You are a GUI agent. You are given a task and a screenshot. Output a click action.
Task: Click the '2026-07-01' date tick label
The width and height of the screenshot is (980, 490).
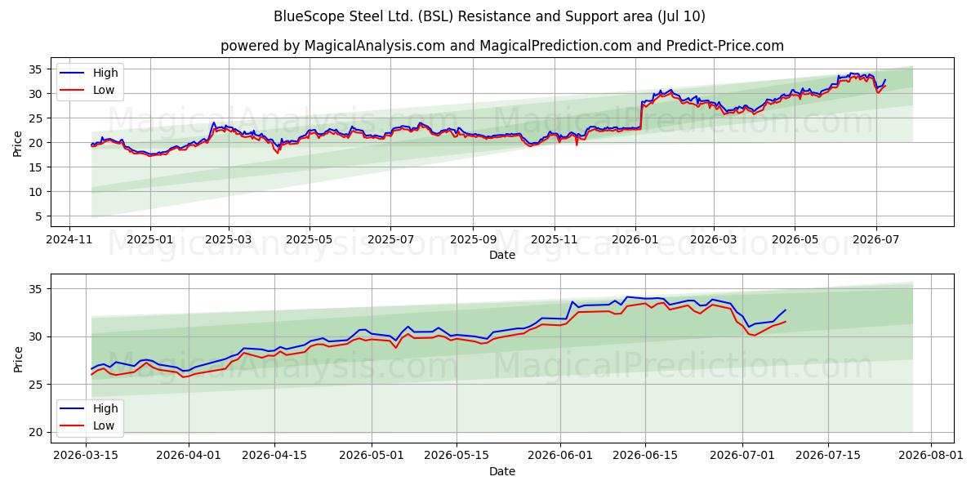(743, 457)
